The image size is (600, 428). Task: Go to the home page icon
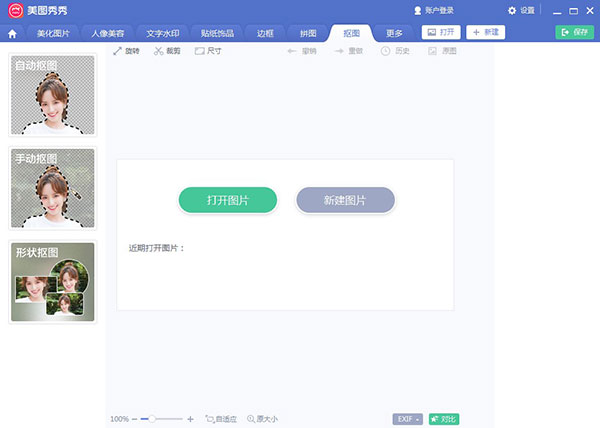pyautogui.click(x=12, y=34)
